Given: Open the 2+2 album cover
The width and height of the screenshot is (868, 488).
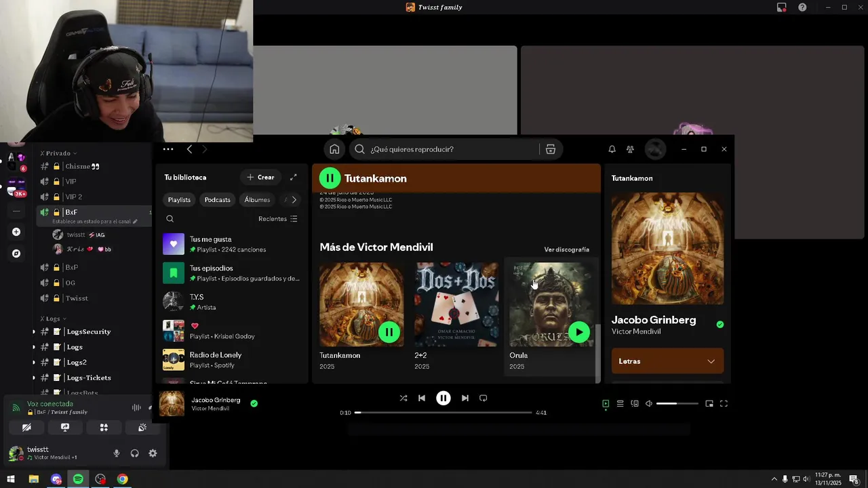Looking at the screenshot, I should point(456,305).
